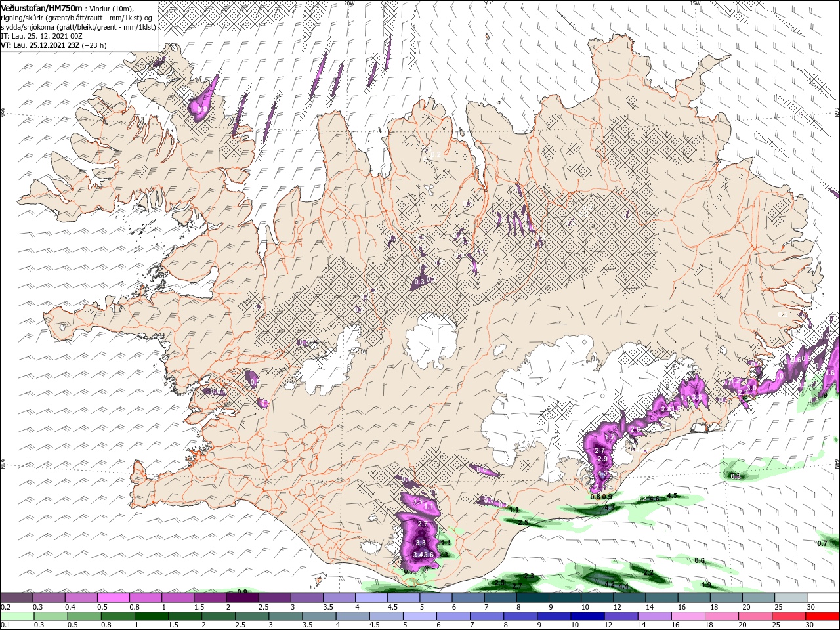Pick the grey-teal swatch between 16 and 18, upper scale

point(693,598)
